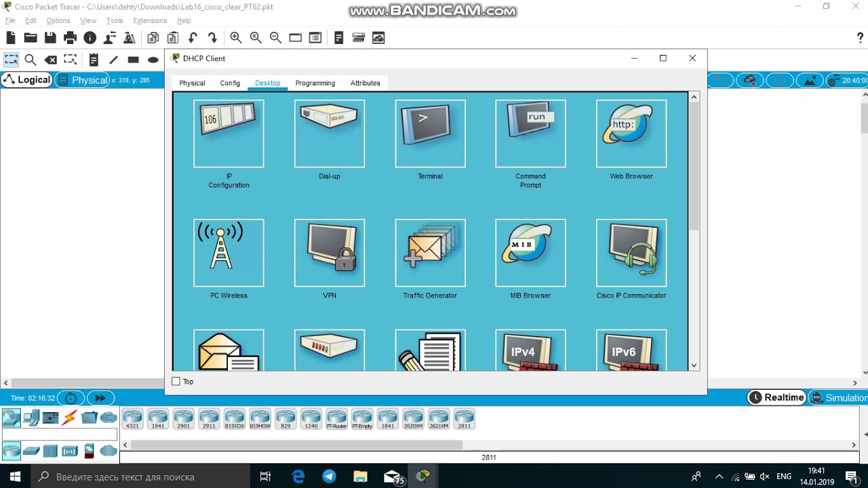The width and height of the screenshot is (868, 488).
Task: Select the Draw Line tool
Action: pyautogui.click(x=113, y=60)
